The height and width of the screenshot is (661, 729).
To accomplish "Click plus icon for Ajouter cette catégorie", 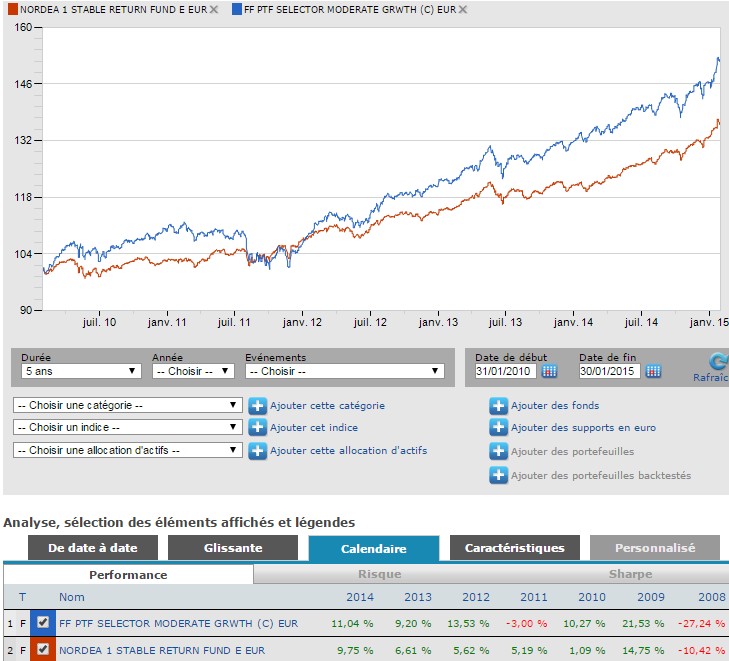I will (257, 406).
